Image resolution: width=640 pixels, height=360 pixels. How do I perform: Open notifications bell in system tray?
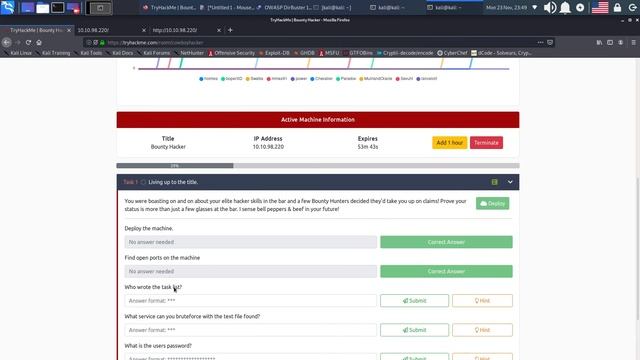[565, 7]
